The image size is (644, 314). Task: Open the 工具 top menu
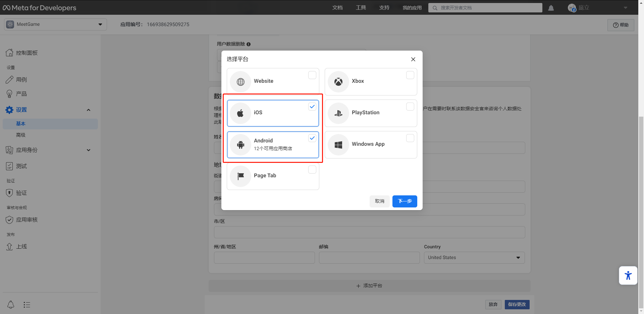coord(361,8)
